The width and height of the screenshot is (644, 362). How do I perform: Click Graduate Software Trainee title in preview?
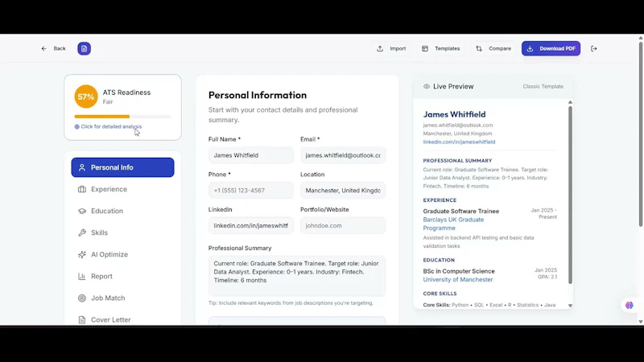[460, 211]
